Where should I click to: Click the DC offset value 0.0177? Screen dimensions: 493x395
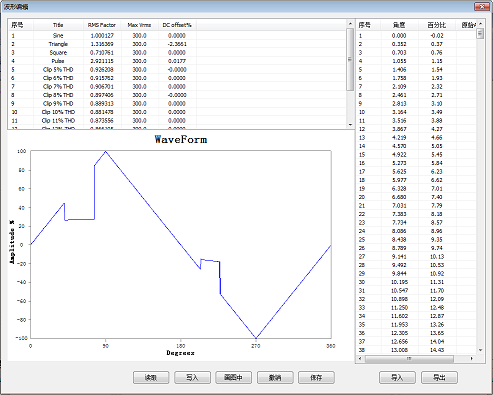click(177, 61)
